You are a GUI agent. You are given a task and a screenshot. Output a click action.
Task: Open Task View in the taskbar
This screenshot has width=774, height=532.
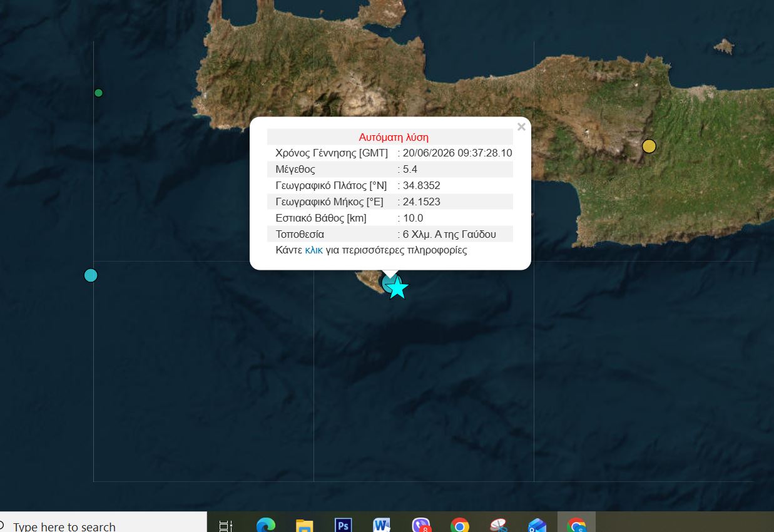pos(226,525)
